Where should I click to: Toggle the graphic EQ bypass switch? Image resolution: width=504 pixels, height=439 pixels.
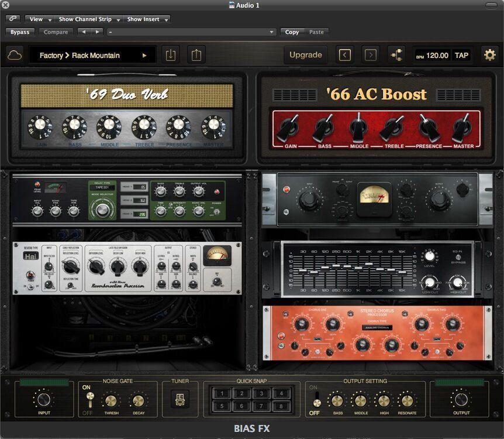[458, 257]
